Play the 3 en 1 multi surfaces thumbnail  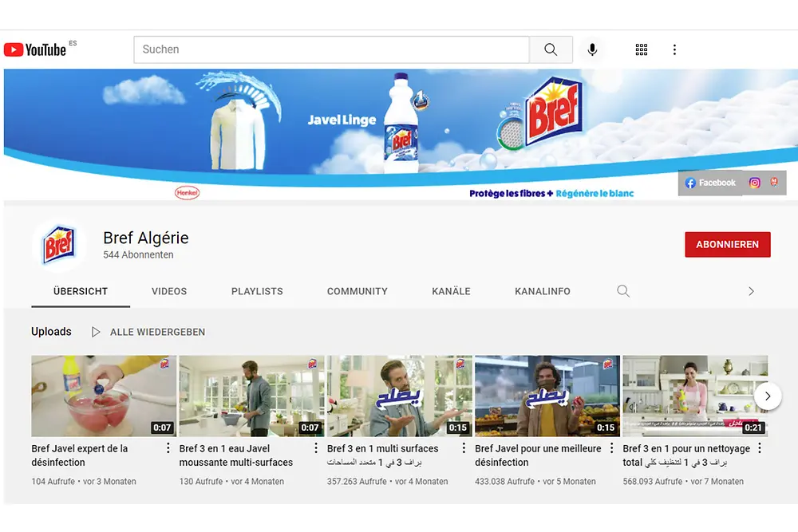click(400, 396)
